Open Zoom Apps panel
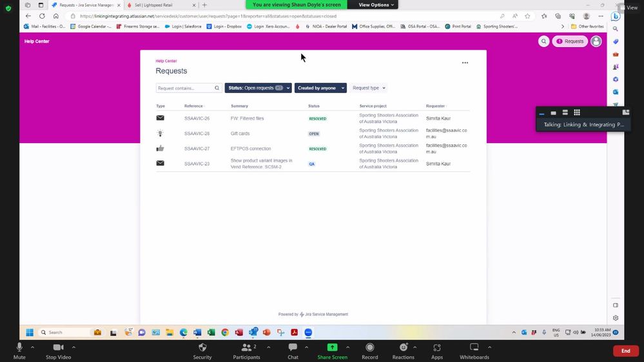The height and width of the screenshot is (362, 644). (x=437, y=351)
